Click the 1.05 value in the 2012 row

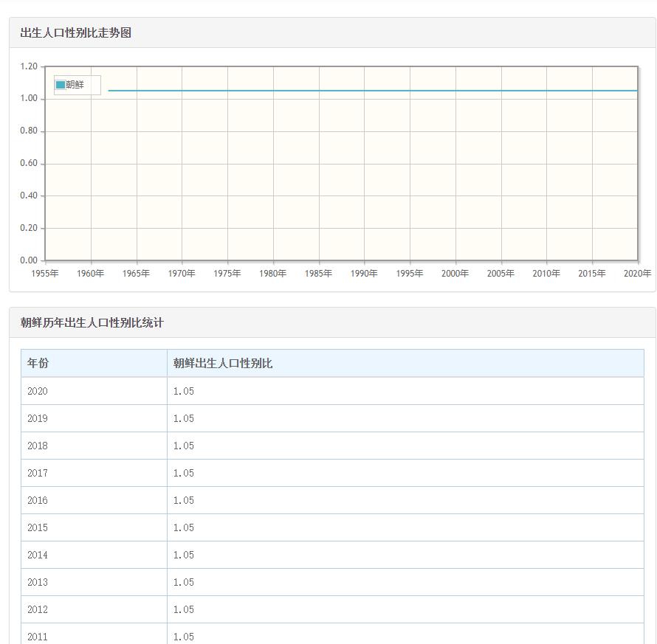pos(184,609)
